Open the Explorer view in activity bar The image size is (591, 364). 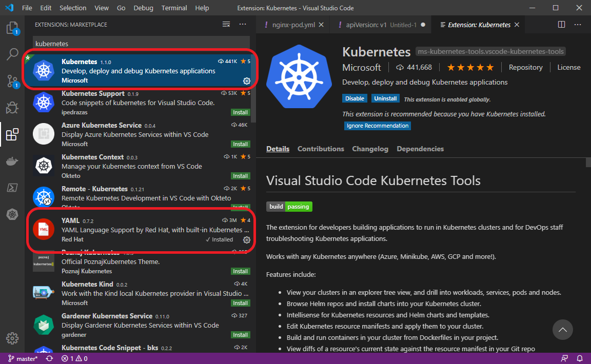pyautogui.click(x=12, y=28)
